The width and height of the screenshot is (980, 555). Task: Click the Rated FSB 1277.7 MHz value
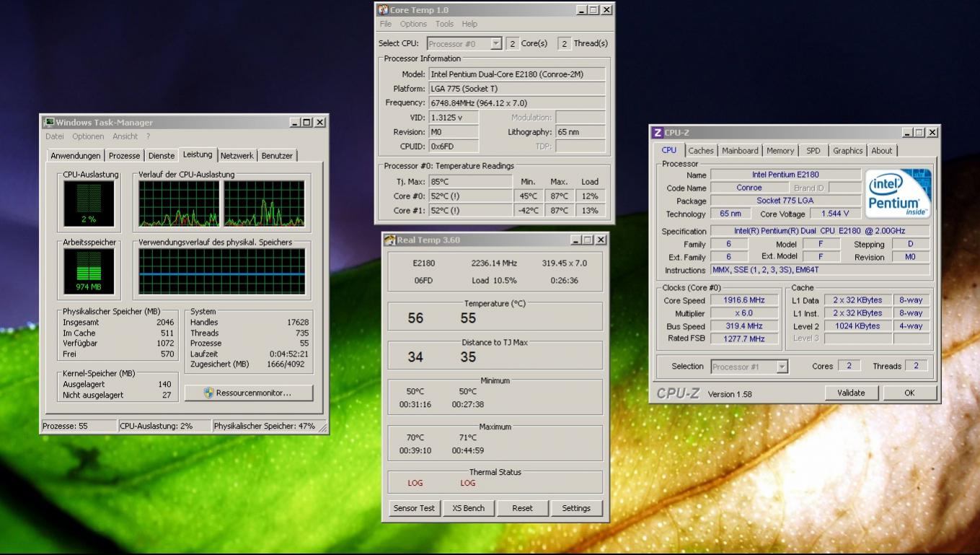tap(746, 338)
